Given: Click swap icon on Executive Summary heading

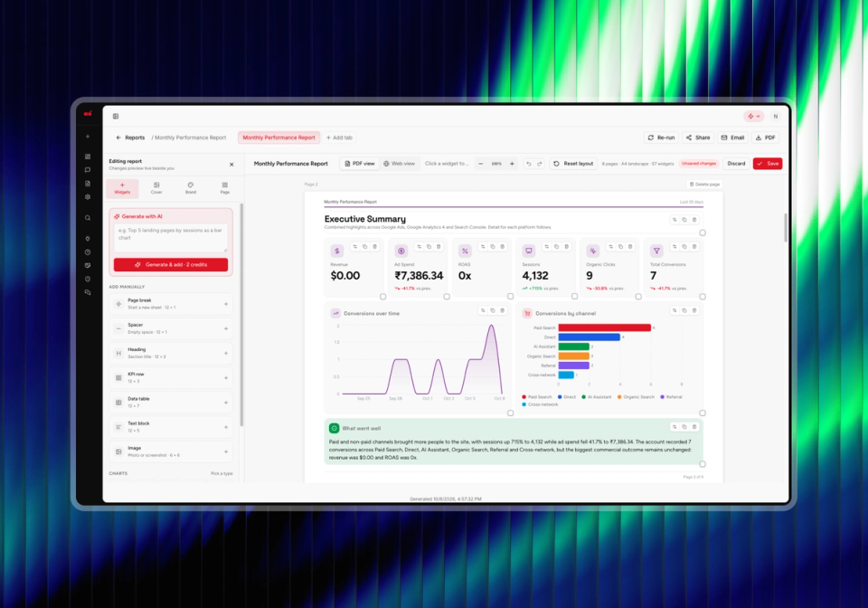Looking at the screenshot, I should (x=675, y=220).
